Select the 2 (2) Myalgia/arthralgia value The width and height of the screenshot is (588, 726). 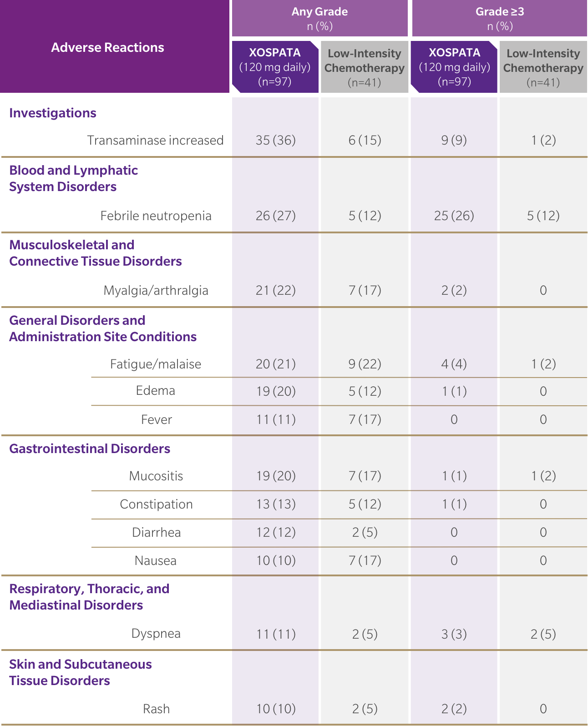pyautogui.click(x=454, y=290)
